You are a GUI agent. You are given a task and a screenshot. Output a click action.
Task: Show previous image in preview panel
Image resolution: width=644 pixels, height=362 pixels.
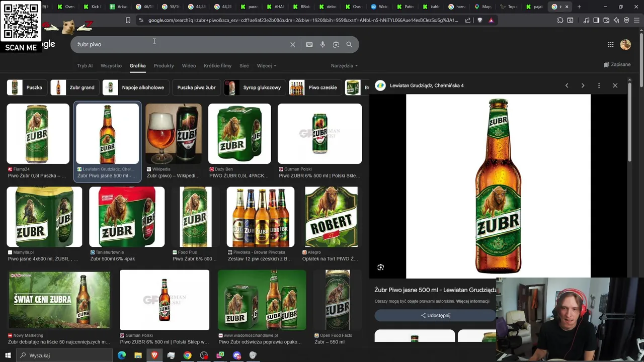(x=567, y=85)
